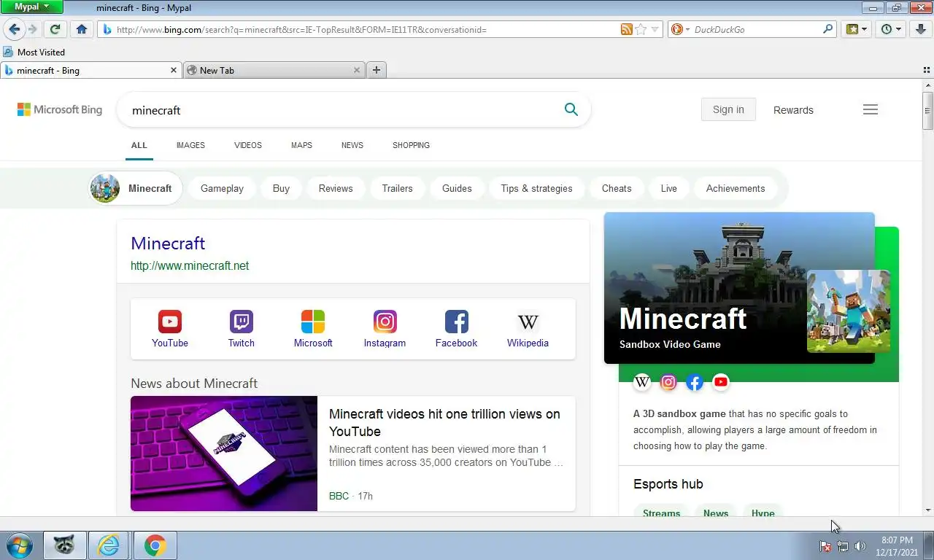
Task: Select the NEWS results tab
Action: (x=352, y=145)
